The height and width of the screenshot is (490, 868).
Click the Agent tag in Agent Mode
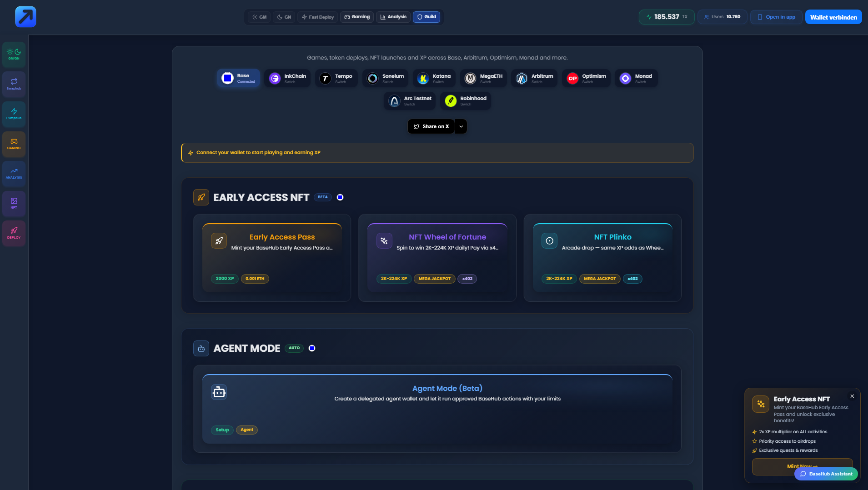(x=247, y=430)
